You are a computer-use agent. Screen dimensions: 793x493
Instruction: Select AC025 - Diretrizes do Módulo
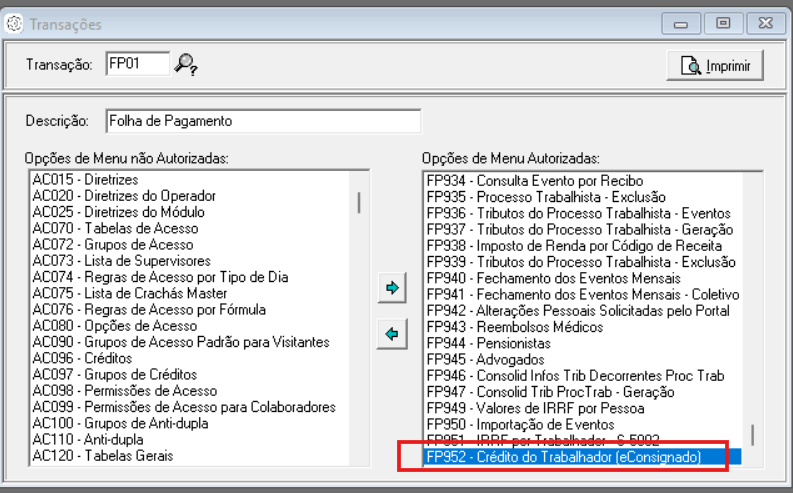[118, 212]
